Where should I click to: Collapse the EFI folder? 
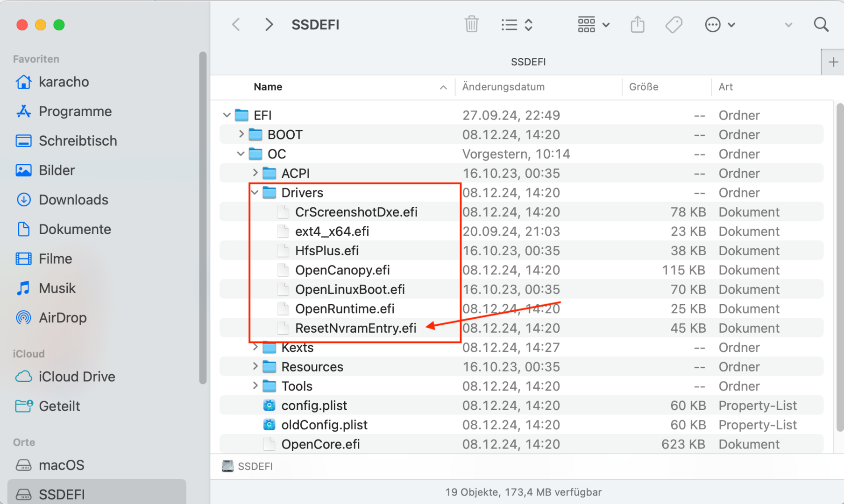(227, 115)
